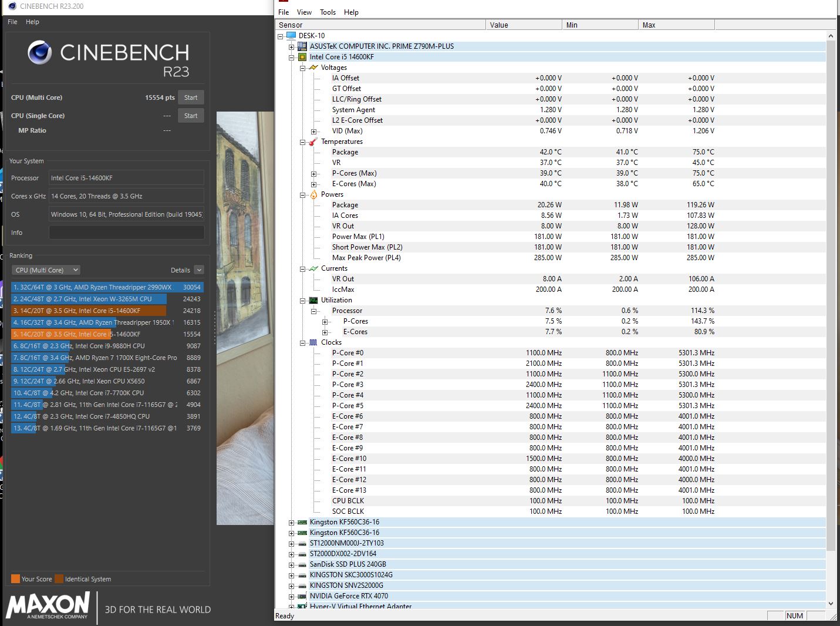Expand the P-Cores (Max) temperature entry
840x626 pixels.
[x=314, y=173]
